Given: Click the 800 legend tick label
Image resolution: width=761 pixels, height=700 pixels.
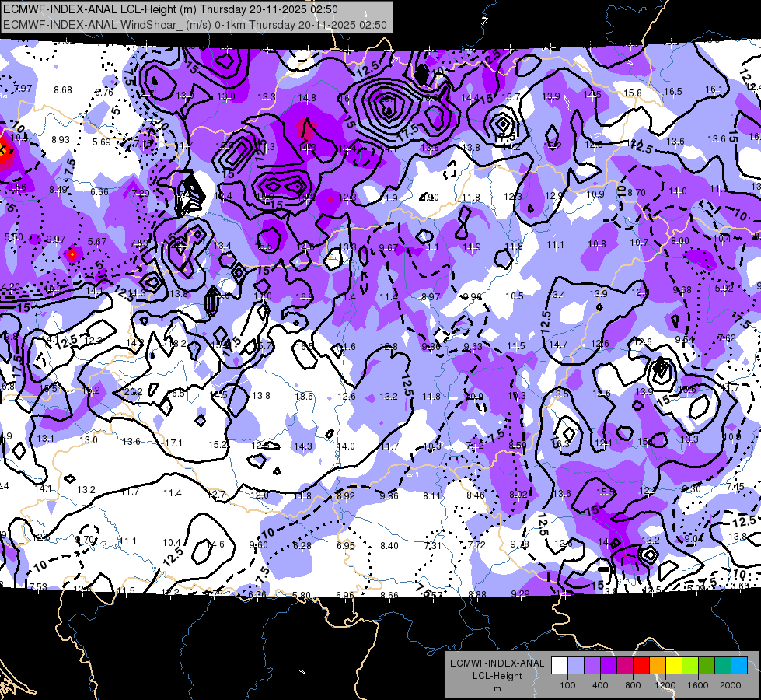Looking at the screenshot, I should pyautogui.click(x=633, y=685).
